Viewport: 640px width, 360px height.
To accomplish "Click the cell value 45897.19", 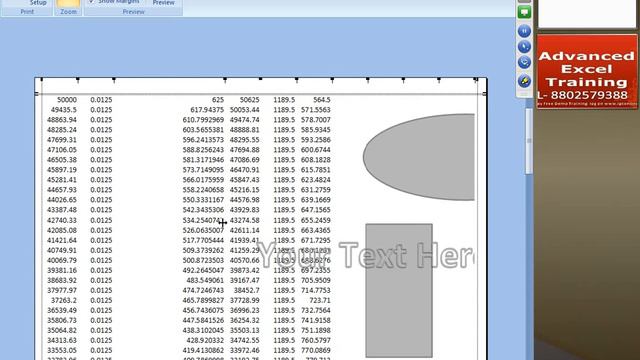I will coord(62,170).
